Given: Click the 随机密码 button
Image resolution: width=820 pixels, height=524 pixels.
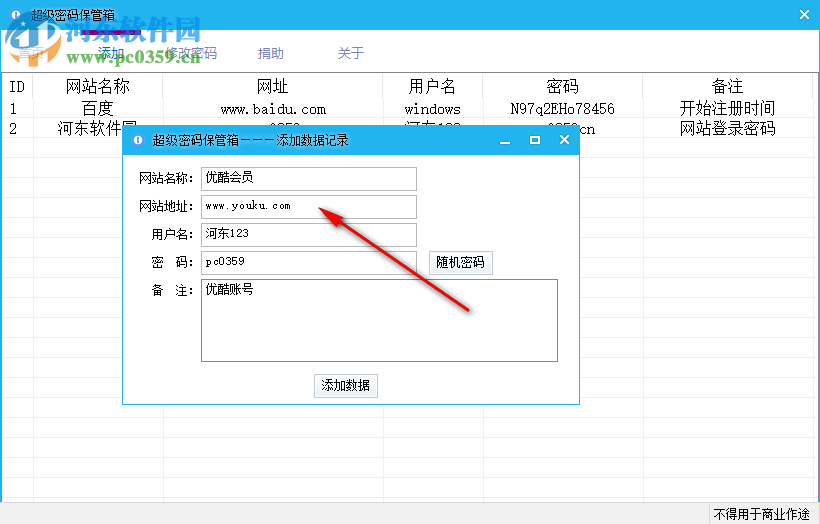Looking at the screenshot, I should pyautogui.click(x=461, y=263).
